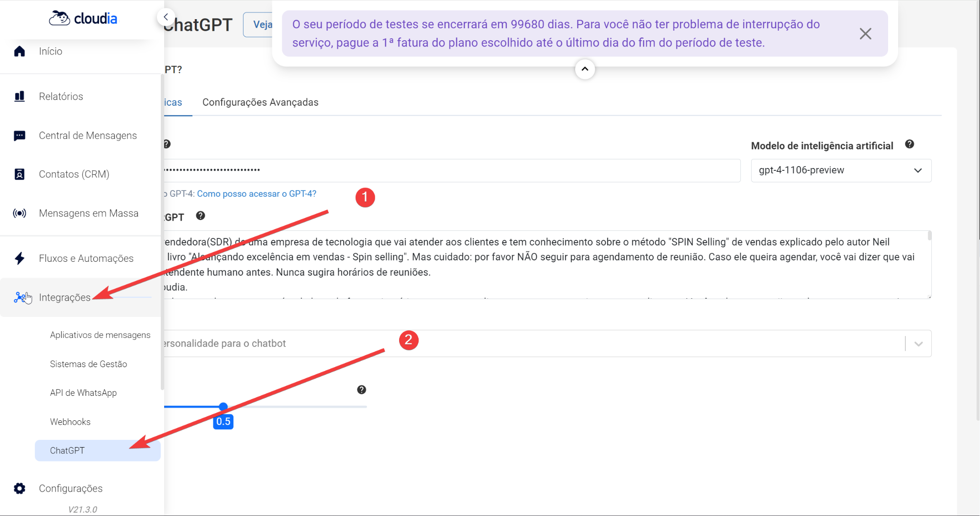Click the Relatórios bar chart icon

coord(19,96)
